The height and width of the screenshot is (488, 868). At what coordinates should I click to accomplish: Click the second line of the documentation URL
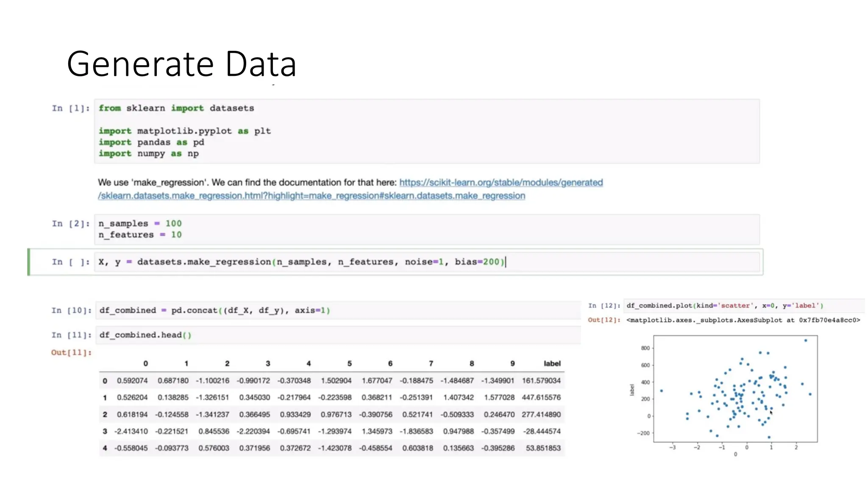[312, 196]
